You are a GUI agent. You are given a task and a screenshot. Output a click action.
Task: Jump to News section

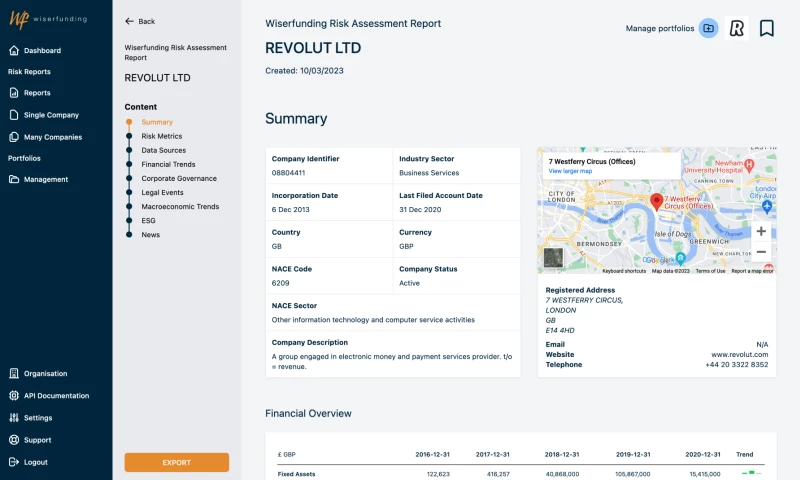(x=151, y=235)
